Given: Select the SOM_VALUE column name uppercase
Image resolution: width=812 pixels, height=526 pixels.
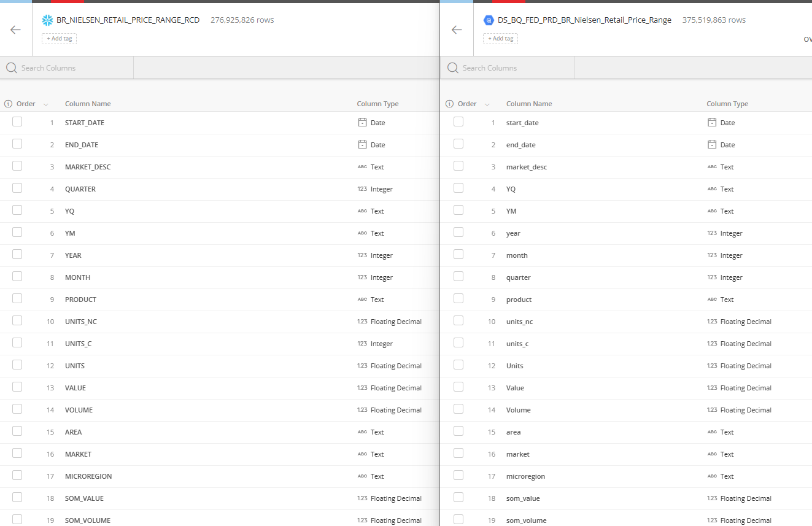Looking at the screenshot, I should [x=84, y=498].
